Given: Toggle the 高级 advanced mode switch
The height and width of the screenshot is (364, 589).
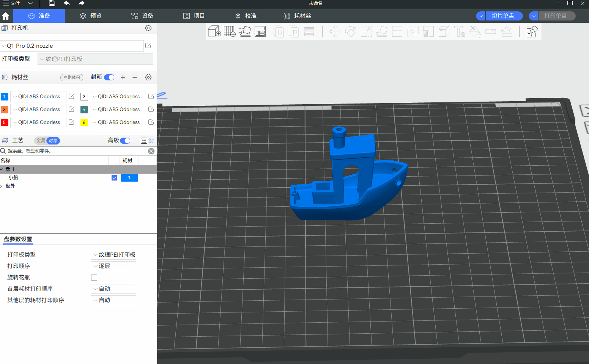Looking at the screenshot, I should 125,141.
